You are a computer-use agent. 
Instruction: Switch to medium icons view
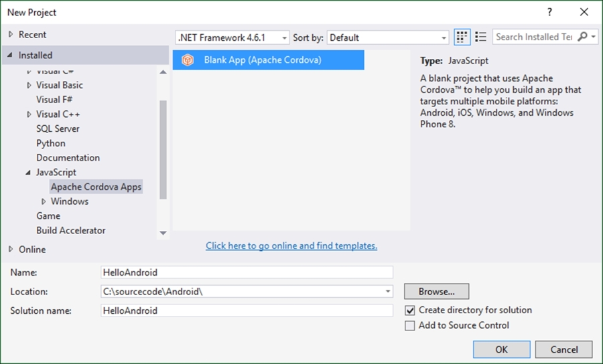click(462, 37)
